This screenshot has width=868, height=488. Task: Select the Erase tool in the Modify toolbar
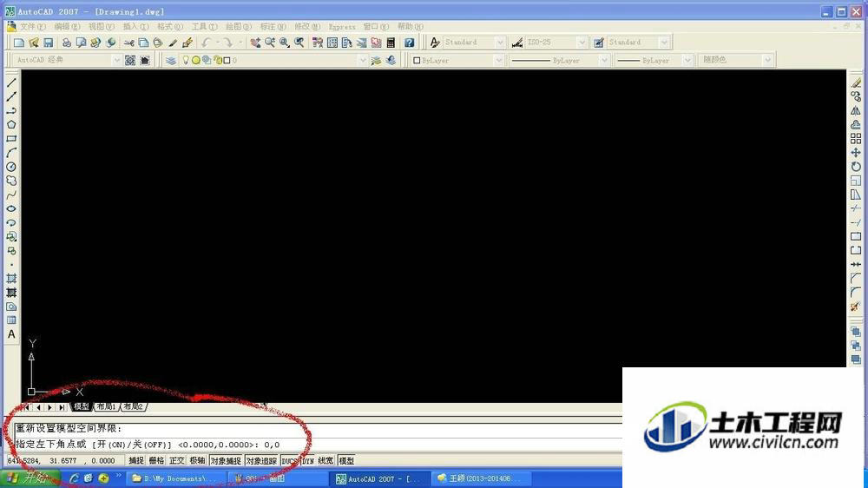click(x=856, y=82)
